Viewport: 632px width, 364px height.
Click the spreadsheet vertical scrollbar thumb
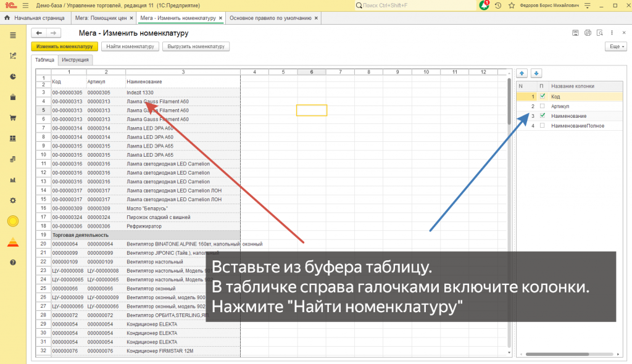point(509,101)
